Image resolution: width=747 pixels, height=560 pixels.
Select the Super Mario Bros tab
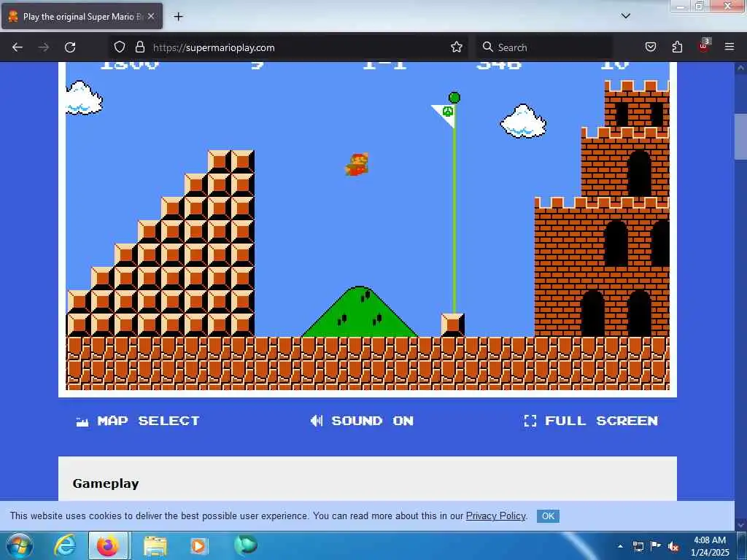point(82,16)
